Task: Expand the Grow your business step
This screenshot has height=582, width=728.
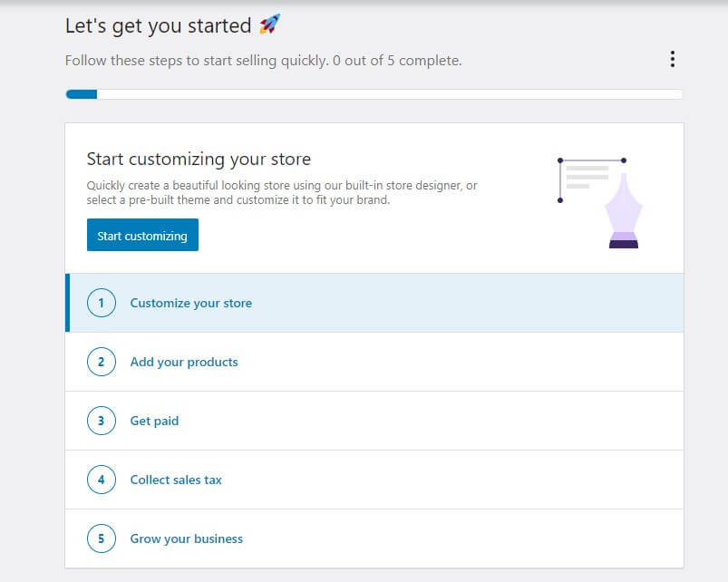Action: coord(374,538)
